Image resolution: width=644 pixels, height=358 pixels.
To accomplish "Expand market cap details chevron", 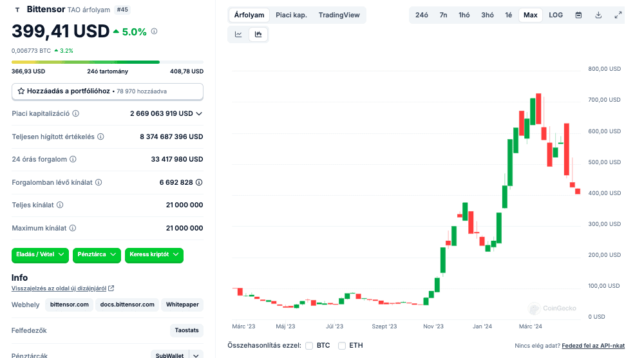I will click(199, 114).
